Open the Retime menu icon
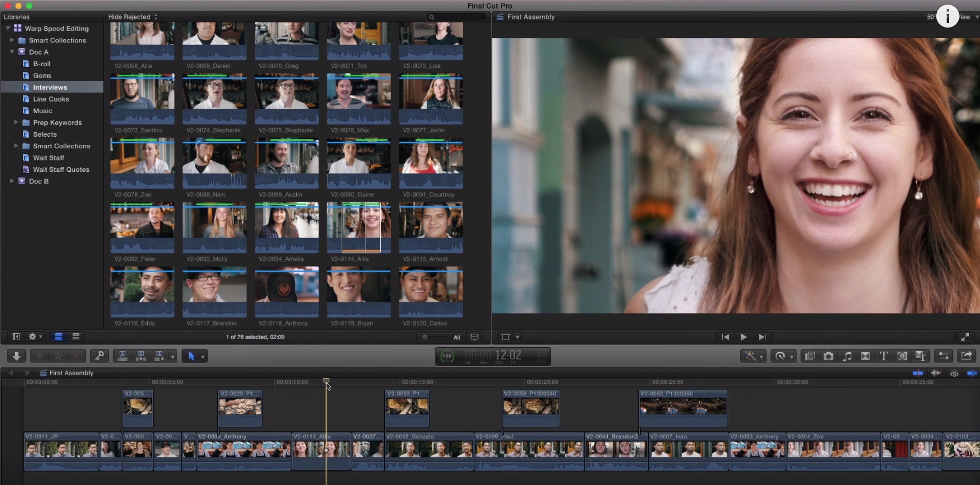The height and width of the screenshot is (485, 980). [x=783, y=356]
